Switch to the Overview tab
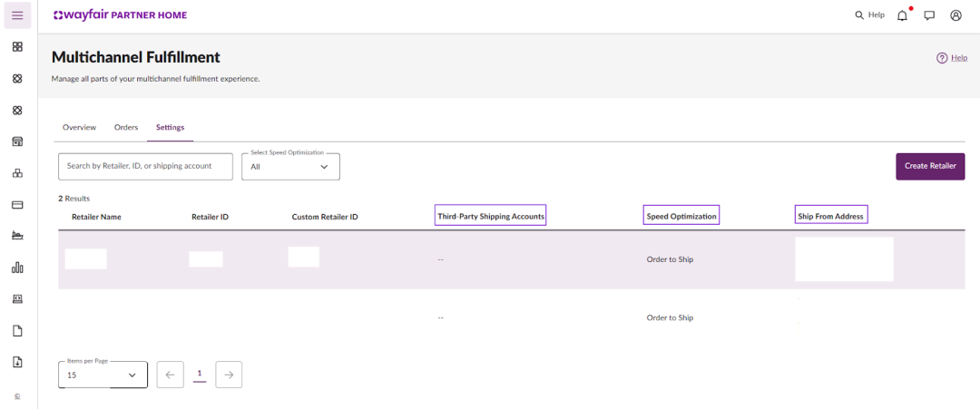 click(x=79, y=128)
